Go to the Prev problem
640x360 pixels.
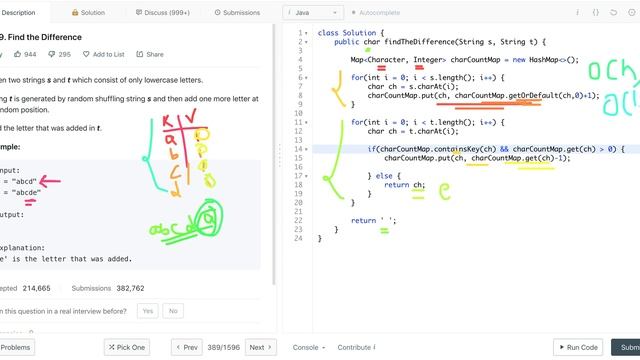(187, 347)
